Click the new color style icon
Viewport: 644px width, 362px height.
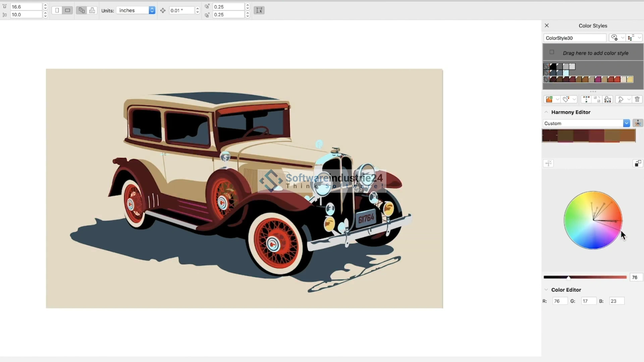tap(549, 99)
